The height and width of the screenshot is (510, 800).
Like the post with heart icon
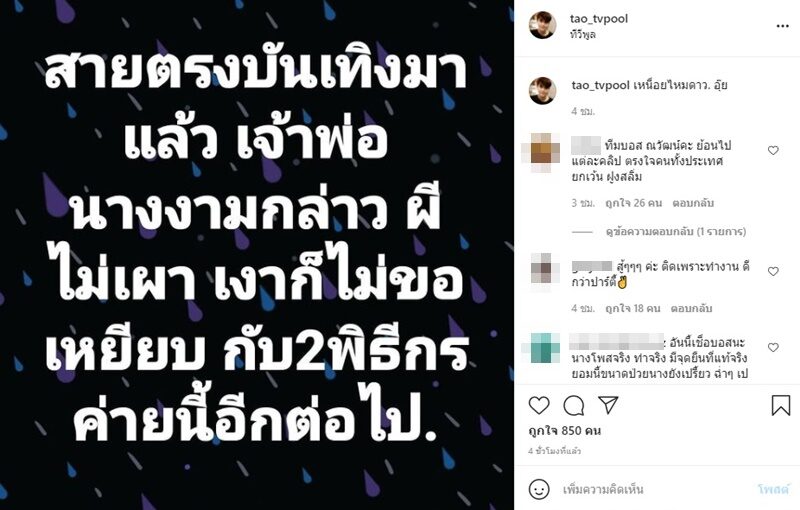click(x=539, y=405)
